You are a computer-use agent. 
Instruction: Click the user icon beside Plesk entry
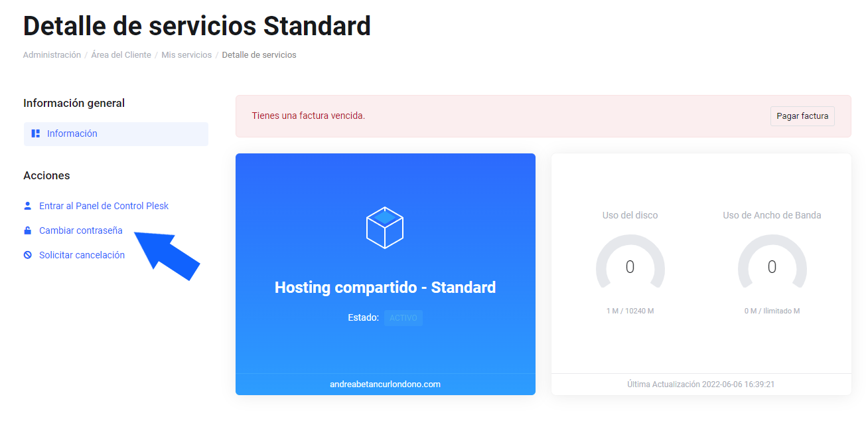(28, 206)
